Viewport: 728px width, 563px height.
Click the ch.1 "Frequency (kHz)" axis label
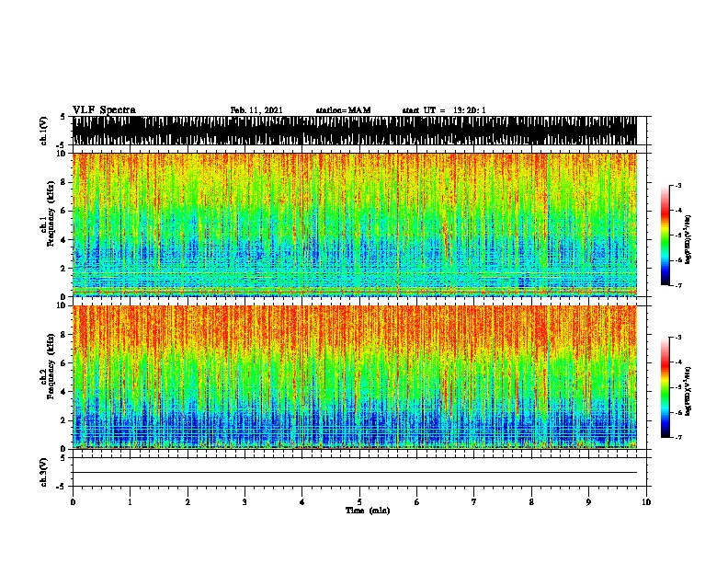point(51,214)
